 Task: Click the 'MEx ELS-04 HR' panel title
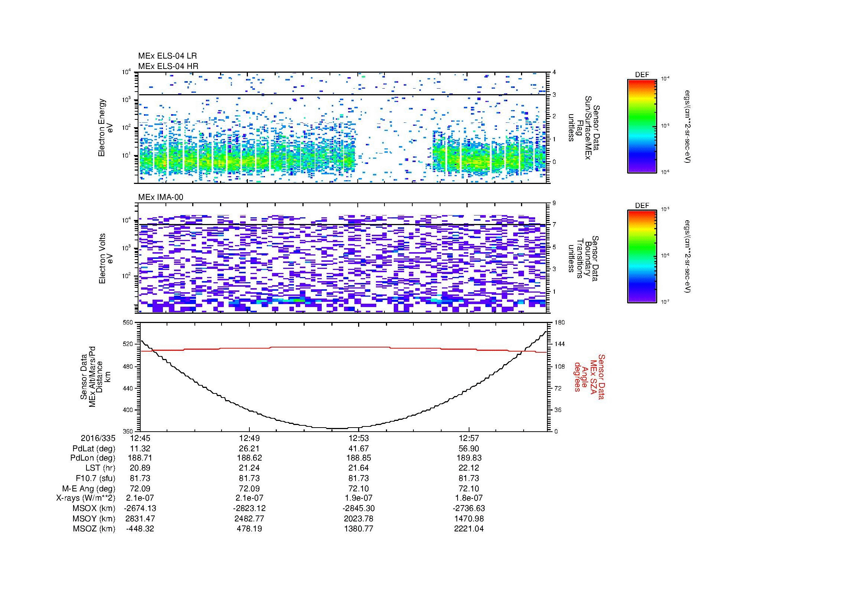[x=168, y=66]
